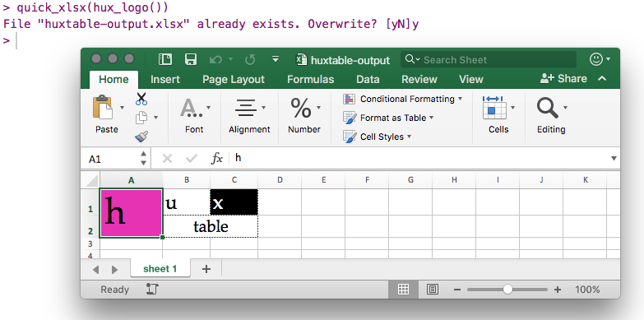The height and width of the screenshot is (320, 644).
Task: Click the zoom slider handle
Action: click(507, 290)
